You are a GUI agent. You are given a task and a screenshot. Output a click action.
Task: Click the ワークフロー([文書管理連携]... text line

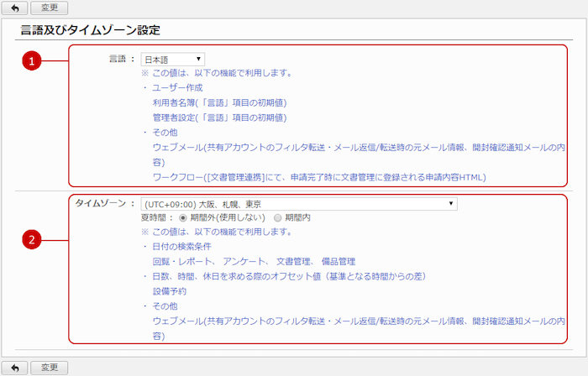click(x=319, y=177)
